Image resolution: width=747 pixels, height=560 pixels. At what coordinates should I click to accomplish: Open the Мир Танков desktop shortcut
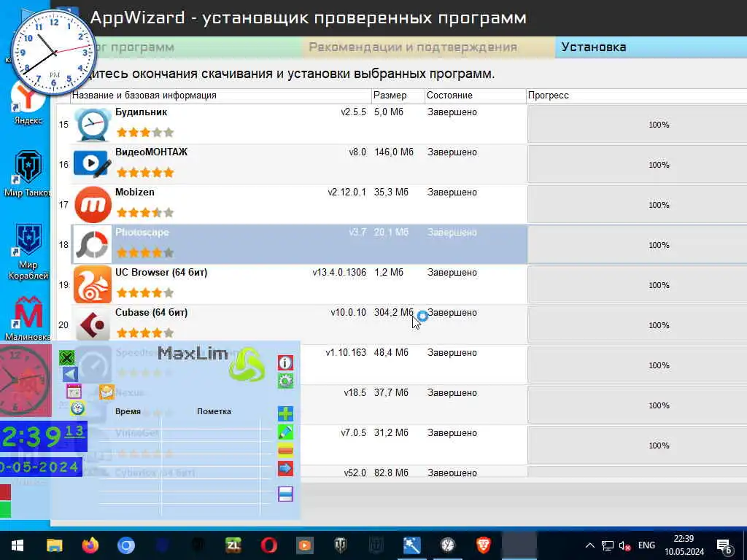click(28, 174)
